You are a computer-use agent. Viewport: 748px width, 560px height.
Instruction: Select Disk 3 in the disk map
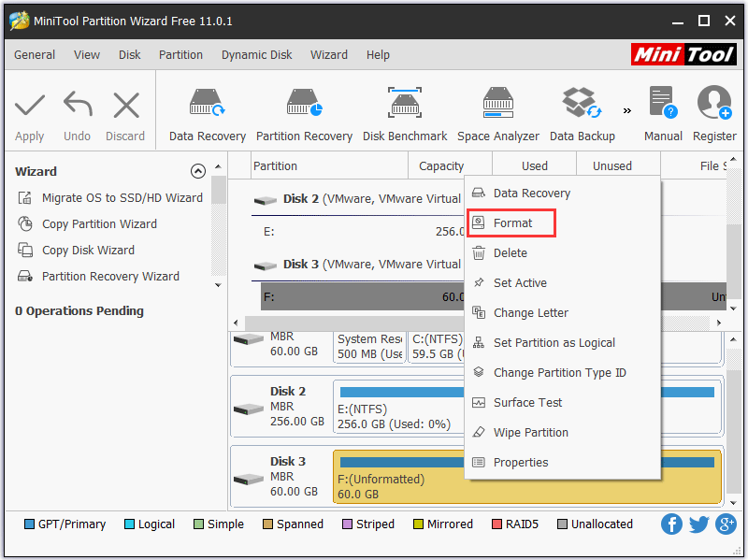[x=281, y=476]
